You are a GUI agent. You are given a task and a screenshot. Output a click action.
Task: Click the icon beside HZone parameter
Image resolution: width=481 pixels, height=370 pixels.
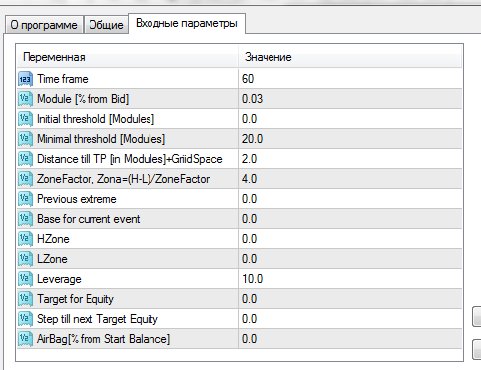coord(25,239)
